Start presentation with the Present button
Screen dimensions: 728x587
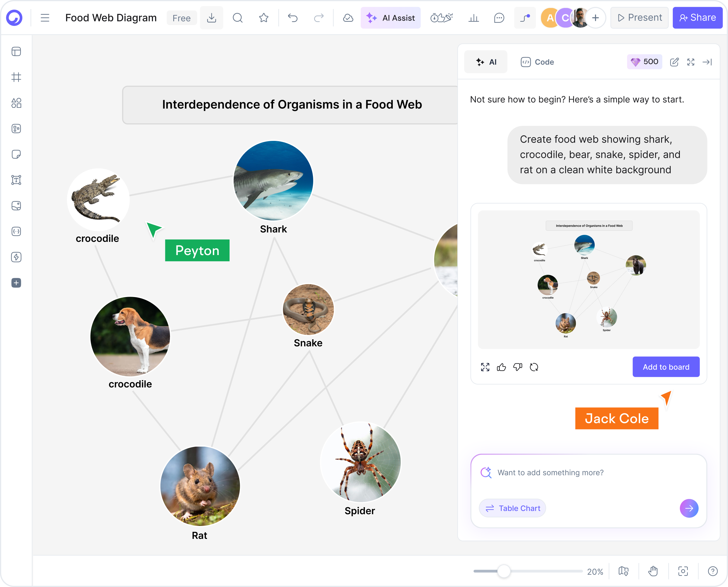pyautogui.click(x=639, y=17)
